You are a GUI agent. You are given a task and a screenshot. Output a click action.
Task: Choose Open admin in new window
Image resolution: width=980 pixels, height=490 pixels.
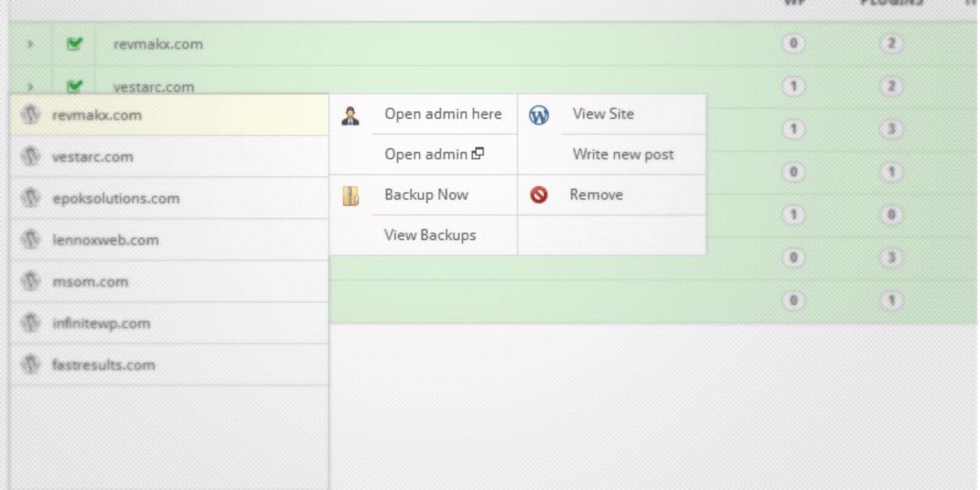[x=434, y=154]
